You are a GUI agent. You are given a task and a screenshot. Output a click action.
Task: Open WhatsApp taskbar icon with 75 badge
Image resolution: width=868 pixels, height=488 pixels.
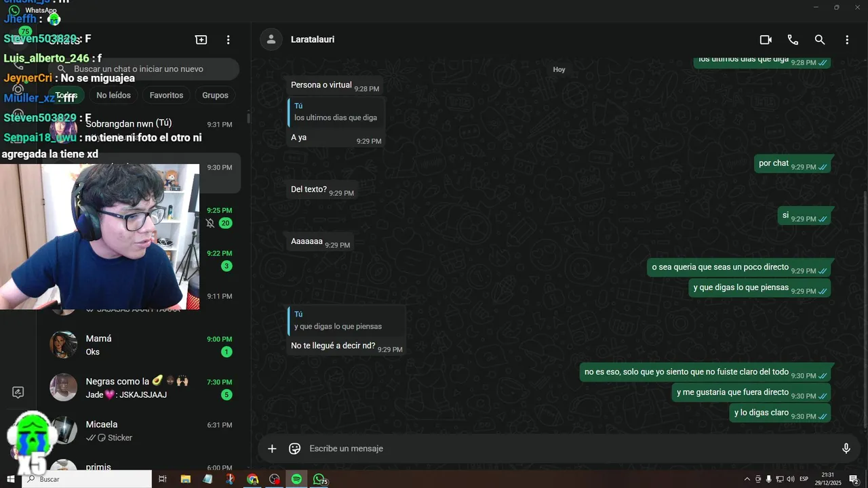[319, 479]
